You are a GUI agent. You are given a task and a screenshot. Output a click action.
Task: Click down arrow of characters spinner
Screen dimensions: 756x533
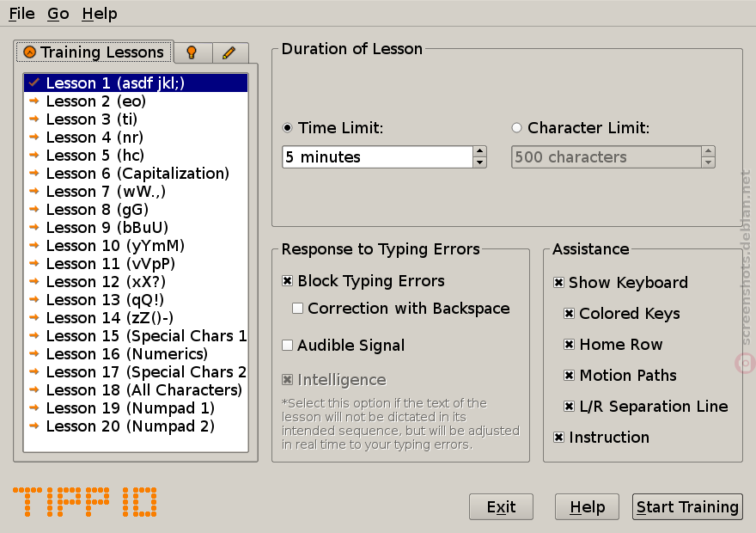tap(708, 162)
